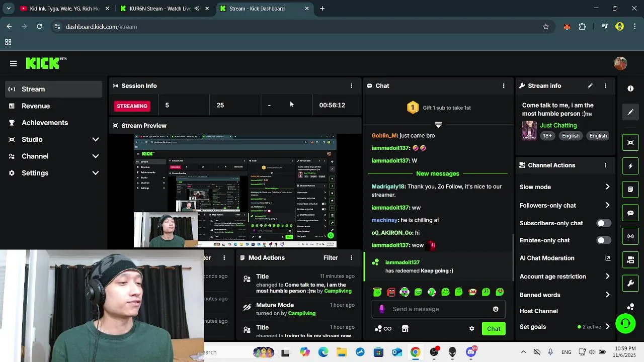Open Discord from the taskbar
Screen dimensions: 644x362
(471, 352)
